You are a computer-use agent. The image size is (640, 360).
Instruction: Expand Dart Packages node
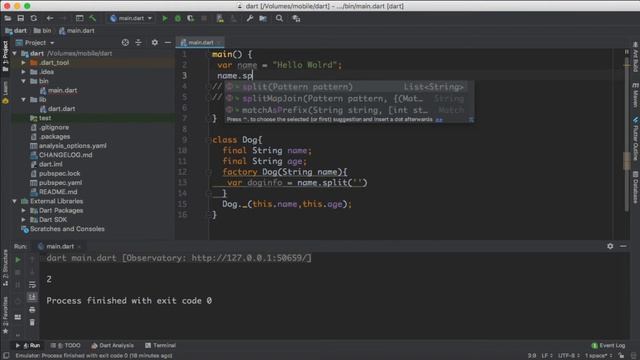pyautogui.click(x=24, y=211)
